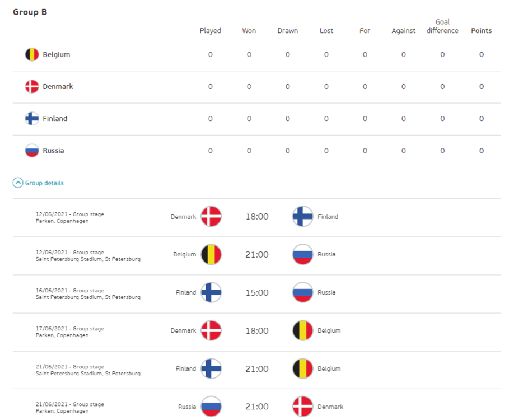Click Denmark flag in 12/06 18:00 match

point(211,217)
